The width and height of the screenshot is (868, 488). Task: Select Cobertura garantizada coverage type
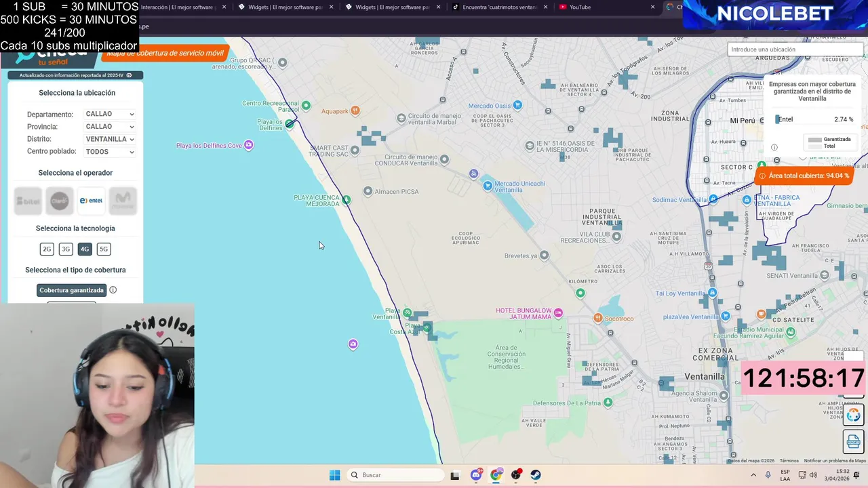coord(71,290)
